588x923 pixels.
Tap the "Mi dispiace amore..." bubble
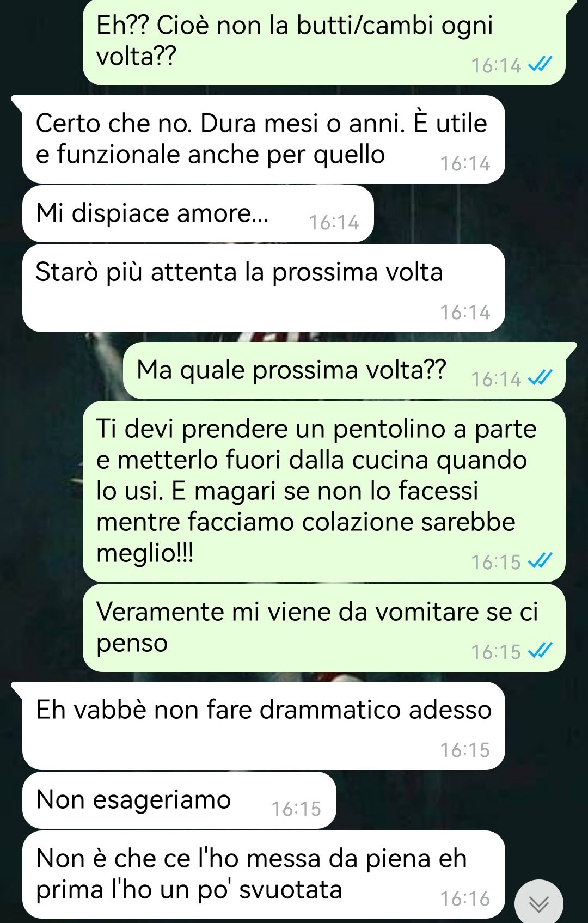[198, 213]
